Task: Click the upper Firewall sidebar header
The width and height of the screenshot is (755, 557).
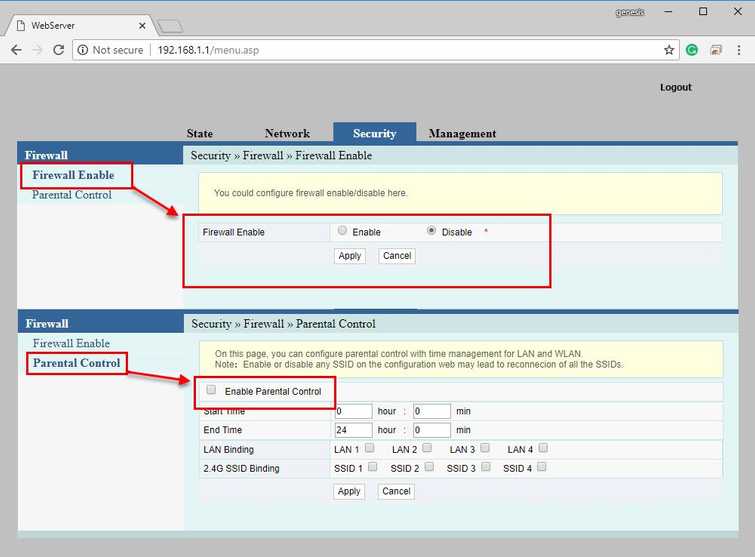Action: click(100, 155)
